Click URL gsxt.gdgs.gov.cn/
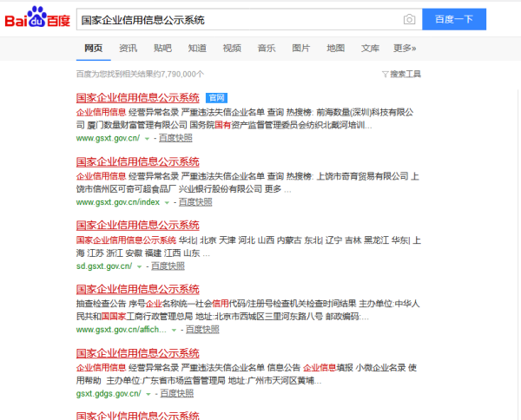The height and width of the screenshot is (420, 521). 109,393
